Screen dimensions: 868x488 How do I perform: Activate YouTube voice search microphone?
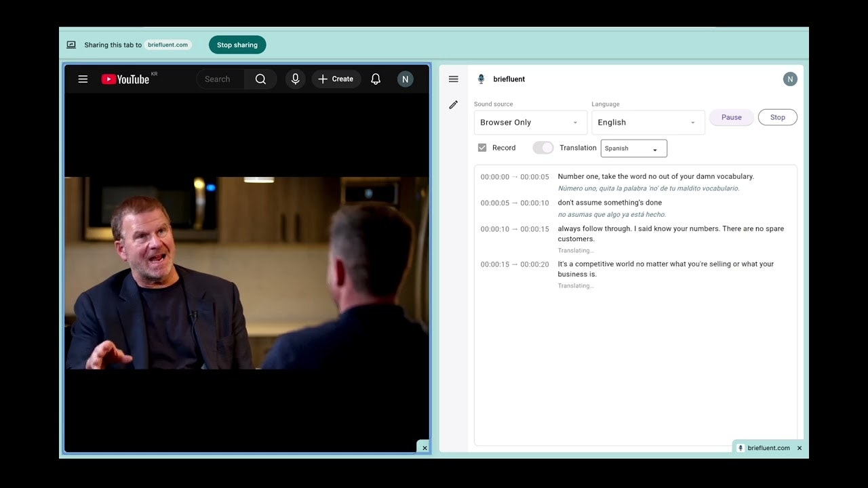click(295, 79)
